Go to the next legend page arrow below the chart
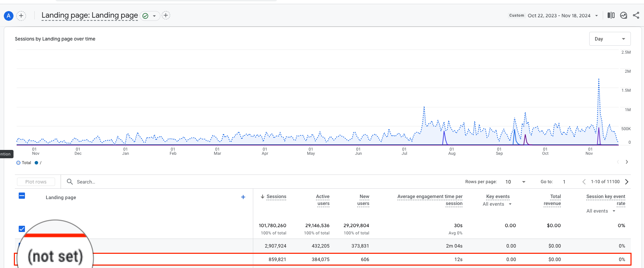Viewport: 644px width, 268px height. [627, 162]
